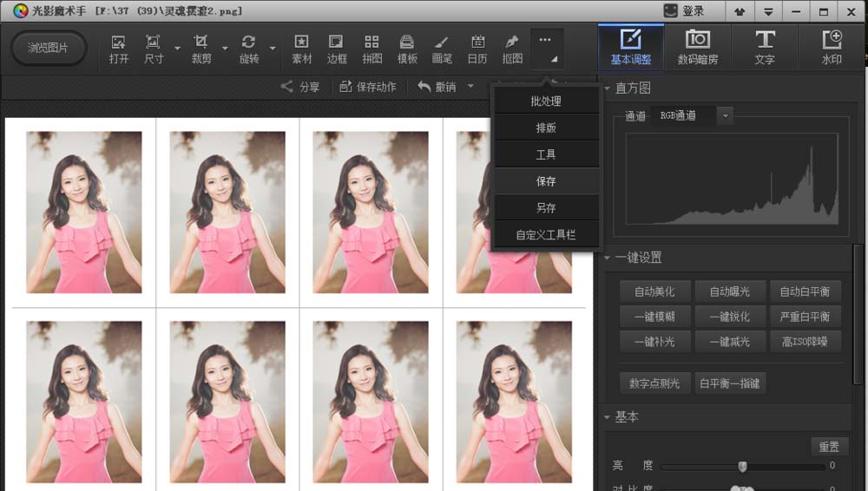Viewport: 868px width, 491px height.
Task: Click the 自动美化 button
Action: point(654,291)
